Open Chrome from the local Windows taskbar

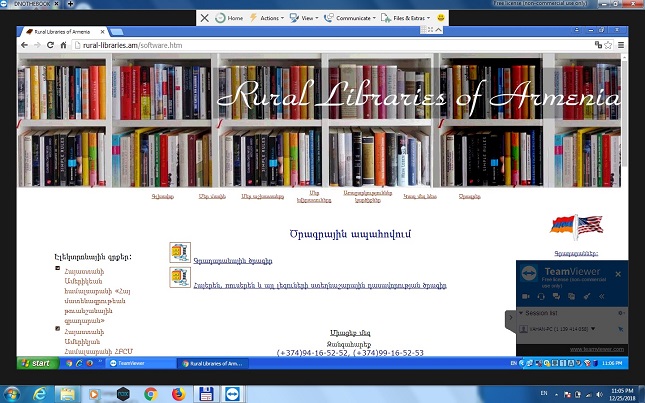151,393
